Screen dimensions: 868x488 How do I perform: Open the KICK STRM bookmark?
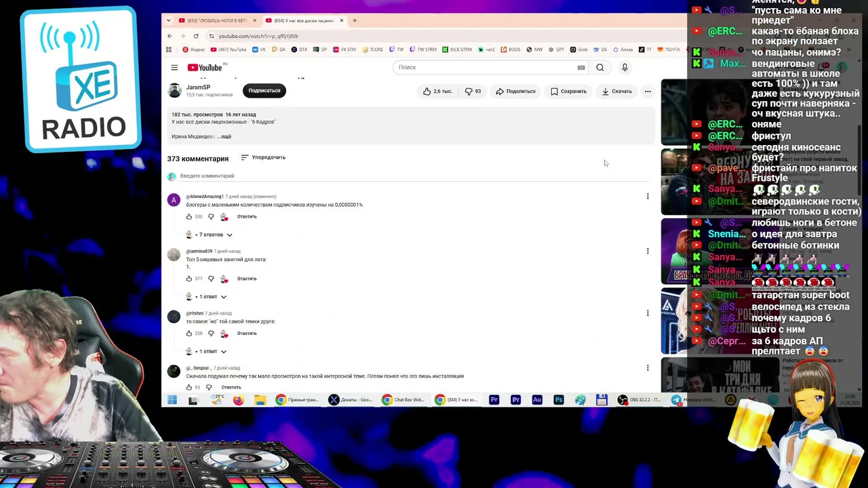tap(457, 49)
